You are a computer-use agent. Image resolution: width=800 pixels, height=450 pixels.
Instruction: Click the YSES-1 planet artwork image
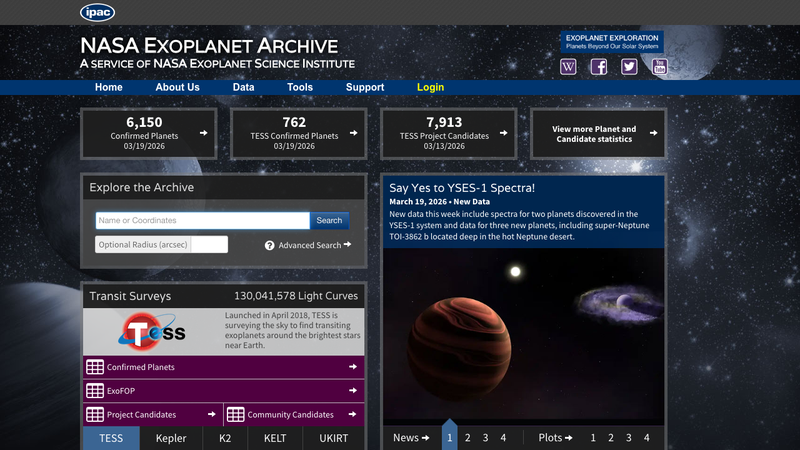(x=523, y=334)
